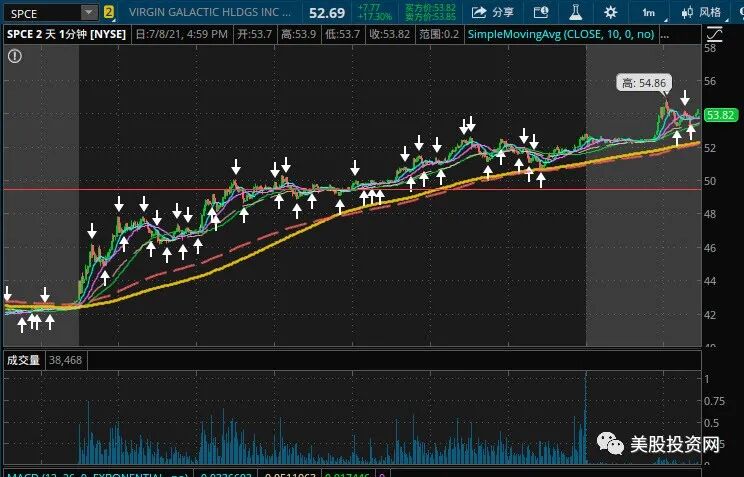Click the date 7/8/21, 4:59 PM

point(182,34)
